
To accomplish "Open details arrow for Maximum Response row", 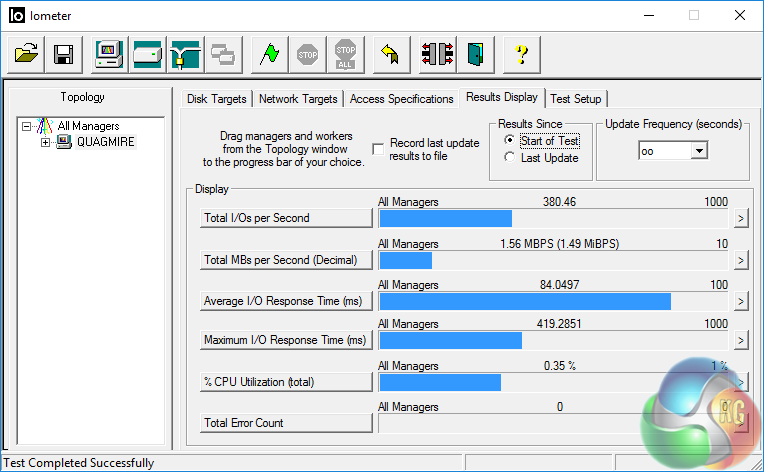I will 741,340.
